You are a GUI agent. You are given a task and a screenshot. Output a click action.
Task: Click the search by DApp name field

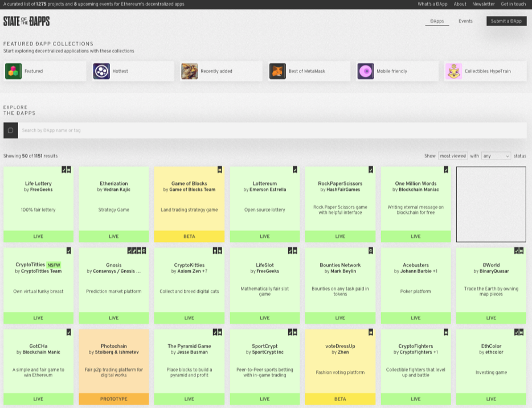[x=272, y=130]
